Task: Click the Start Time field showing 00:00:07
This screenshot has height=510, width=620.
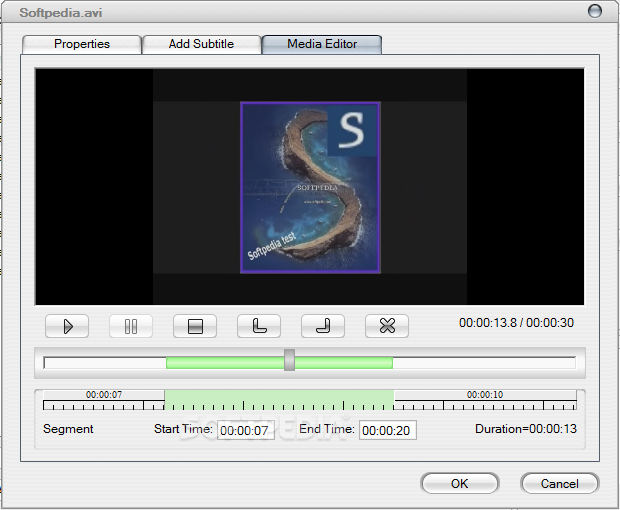Action: [x=246, y=430]
